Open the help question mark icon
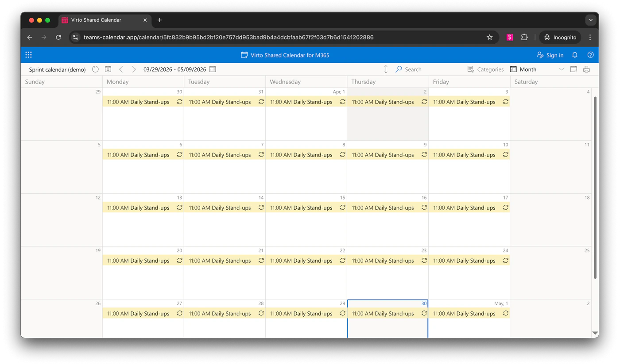The height and width of the screenshot is (364, 620). (x=590, y=55)
